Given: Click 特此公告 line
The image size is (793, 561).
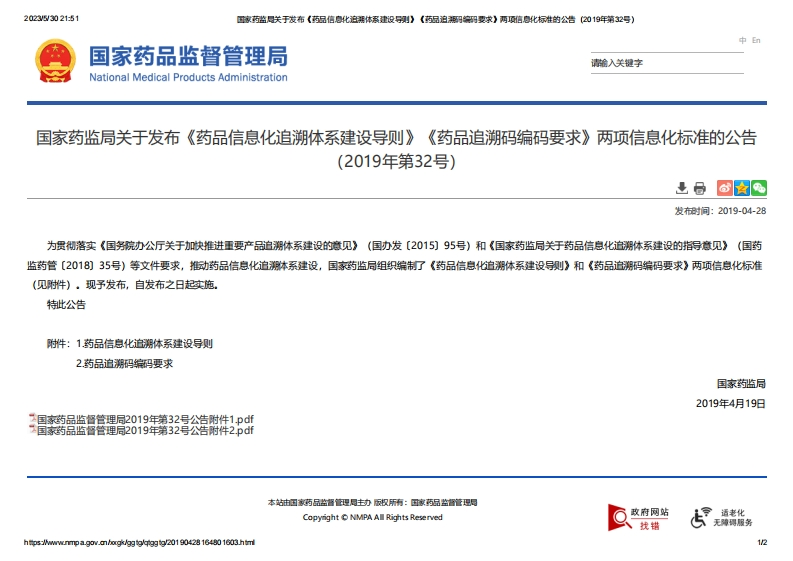Looking at the screenshot, I should [66, 305].
